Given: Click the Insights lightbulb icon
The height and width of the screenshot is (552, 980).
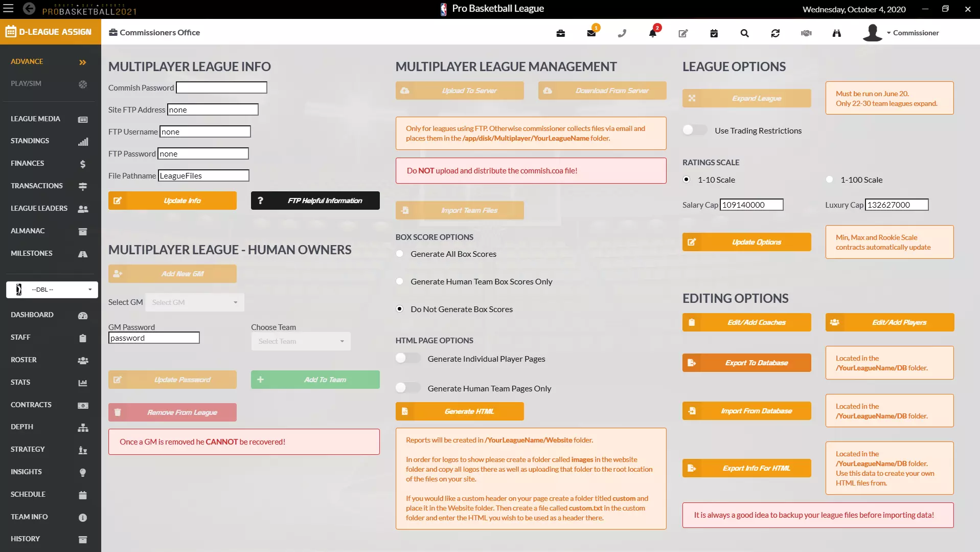Looking at the screenshot, I should pos(83,473).
